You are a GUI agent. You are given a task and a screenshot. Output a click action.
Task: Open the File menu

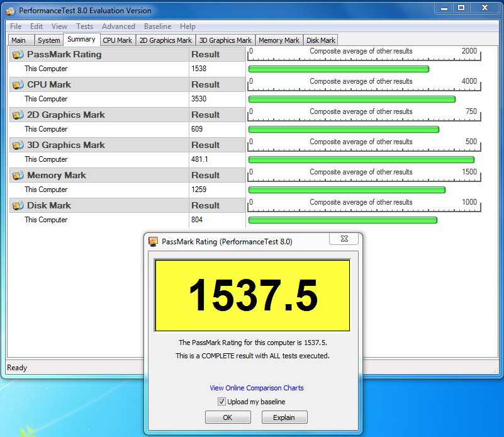pos(16,26)
